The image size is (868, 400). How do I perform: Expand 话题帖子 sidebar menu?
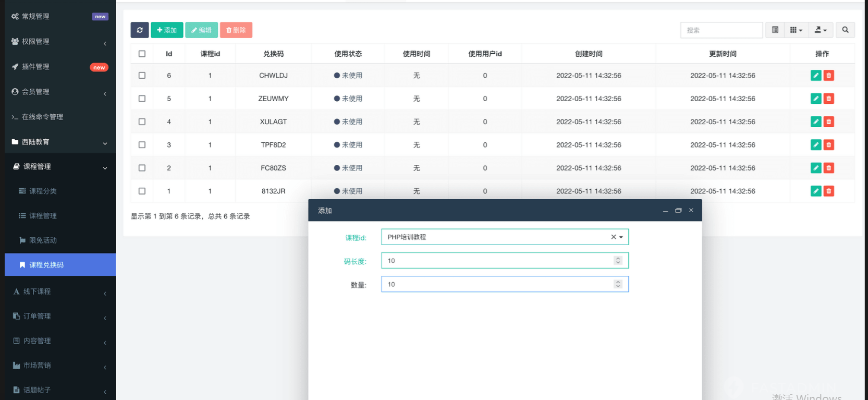tap(60, 390)
